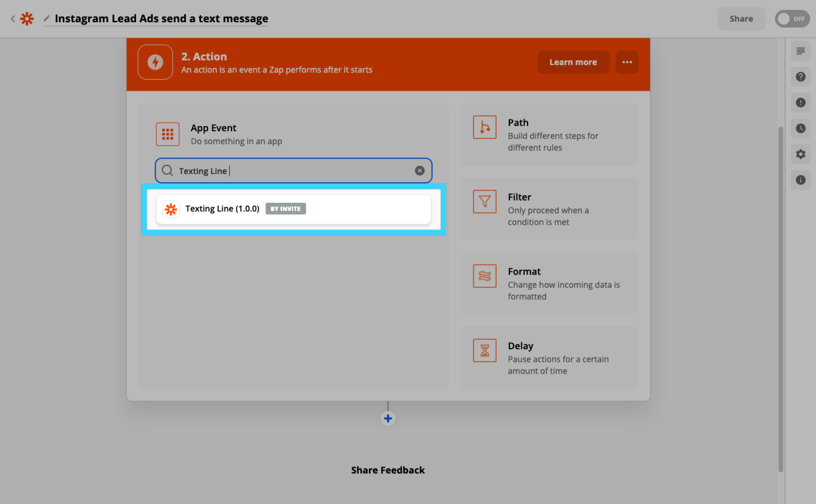Click the BY INVITE badge
816x504 pixels.
285,209
